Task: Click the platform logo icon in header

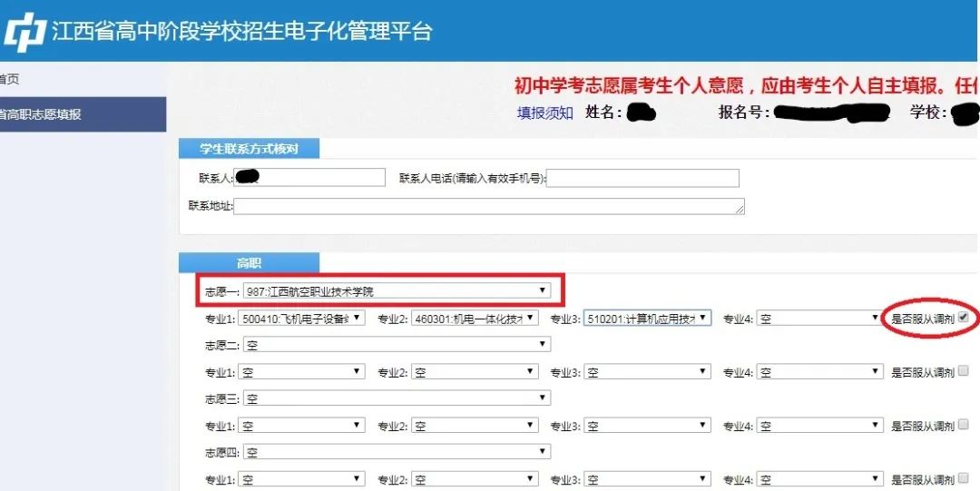Action: [x=24, y=32]
